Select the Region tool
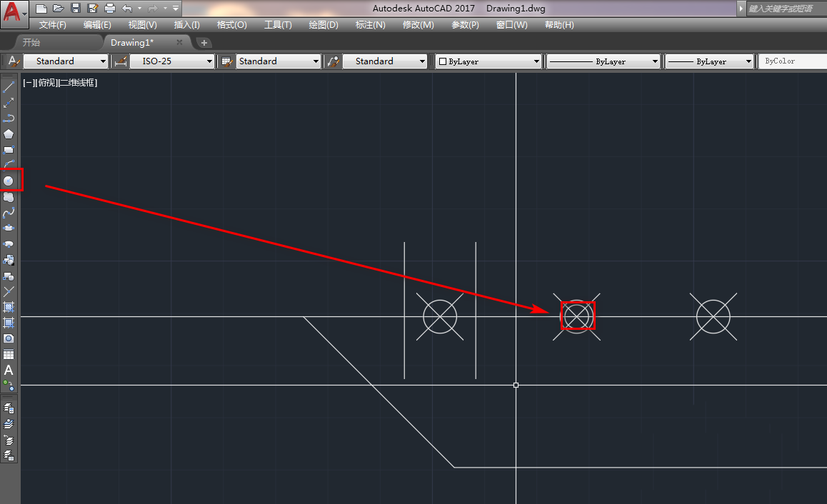 click(9, 338)
